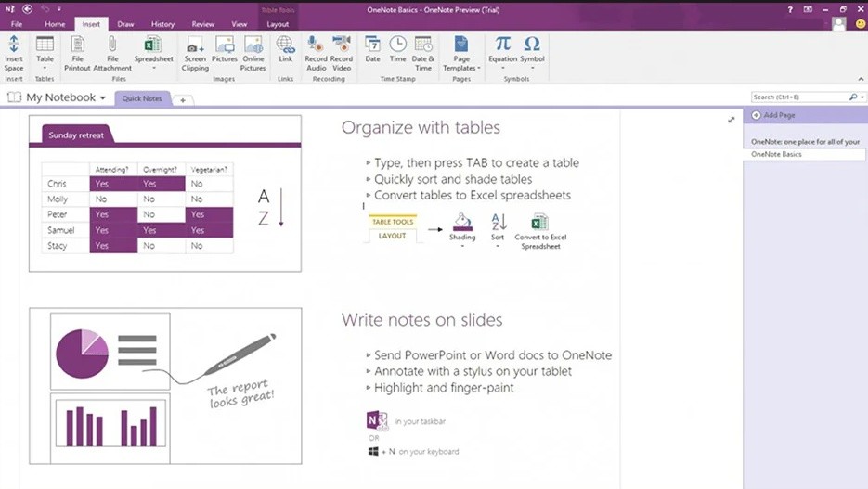Click the smiley feedback icon
Screen dimensions: 868x489
(861, 24)
